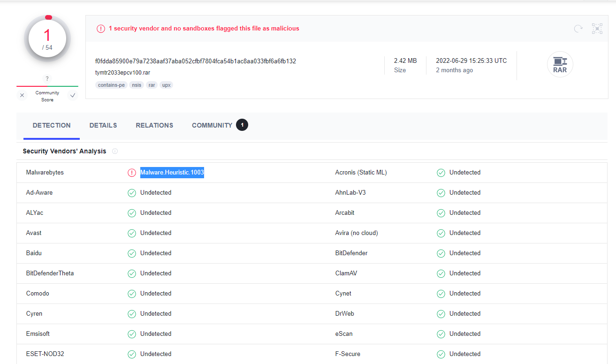Screen dimensions: 616x364
Task: Click the Cynet vendor name
Action: [x=343, y=294]
